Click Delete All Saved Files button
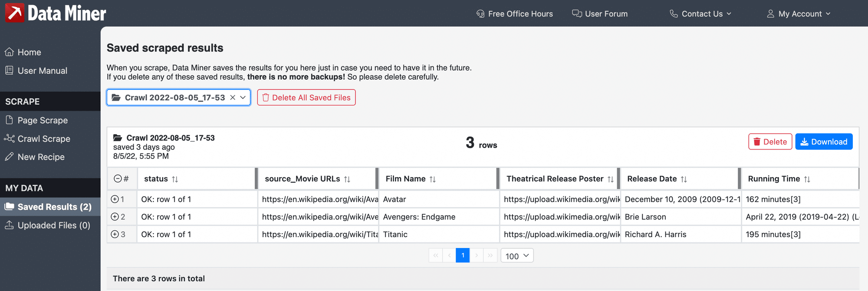 tap(306, 97)
